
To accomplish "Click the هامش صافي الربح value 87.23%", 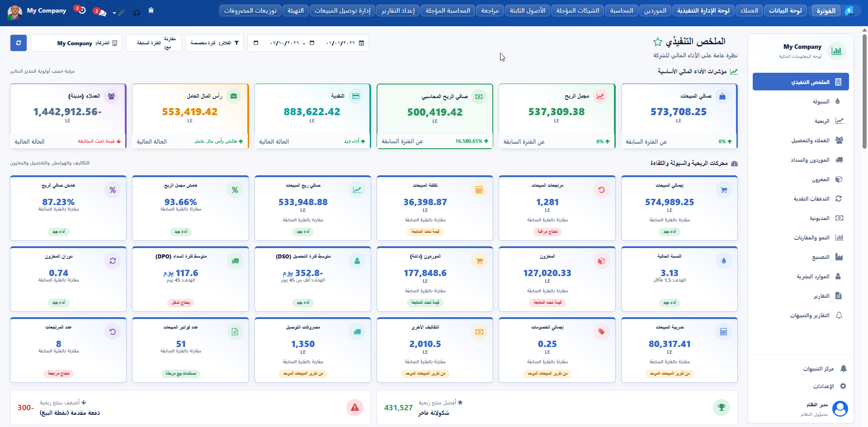I will point(58,202).
